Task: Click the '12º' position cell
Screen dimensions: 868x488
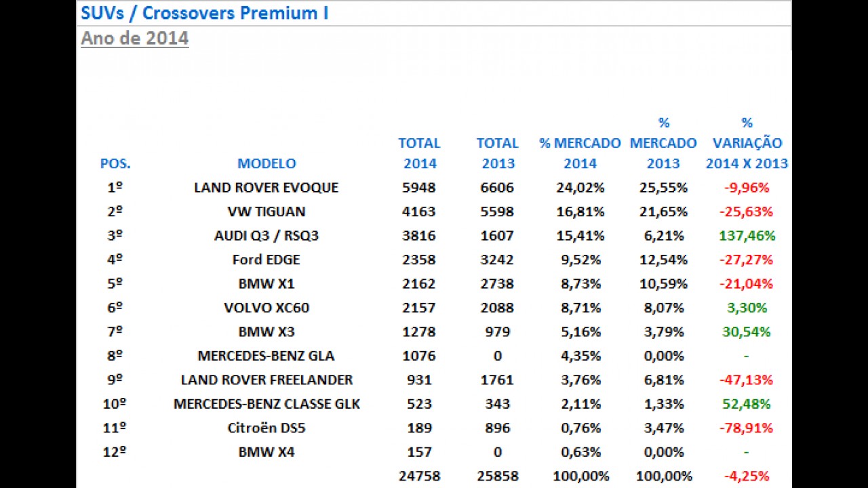Action: (x=115, y=452)
